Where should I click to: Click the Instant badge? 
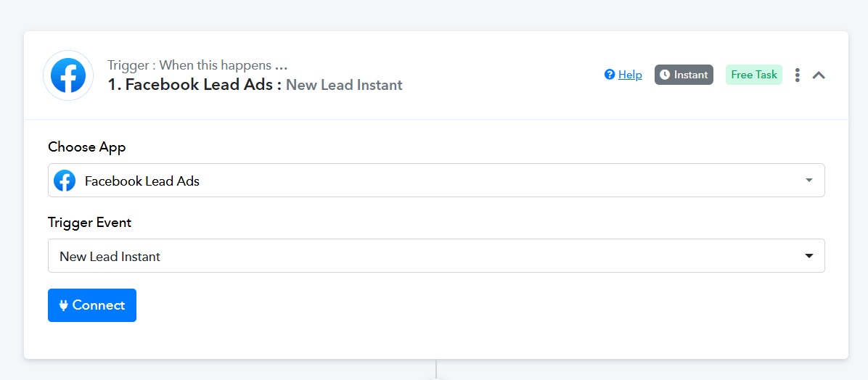pos(684,75)
